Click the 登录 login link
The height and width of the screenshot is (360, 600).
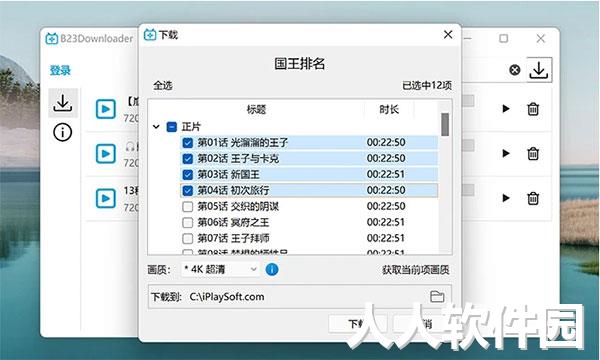click(x=60, y=70)
